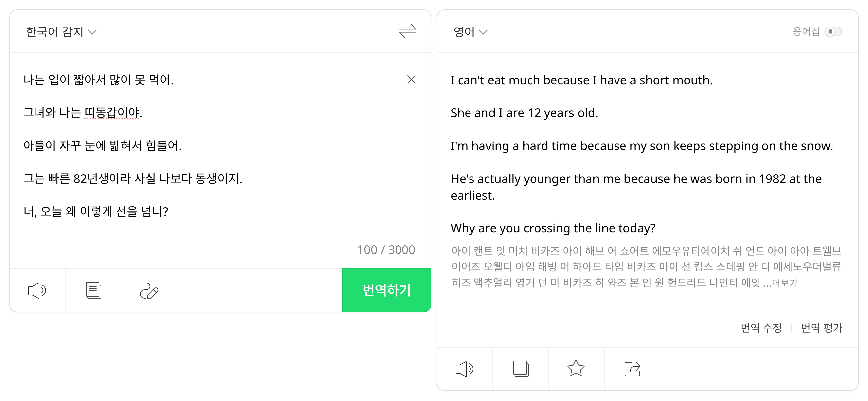Expand pronunciation text with 더보기

click(x=784, y=283)
